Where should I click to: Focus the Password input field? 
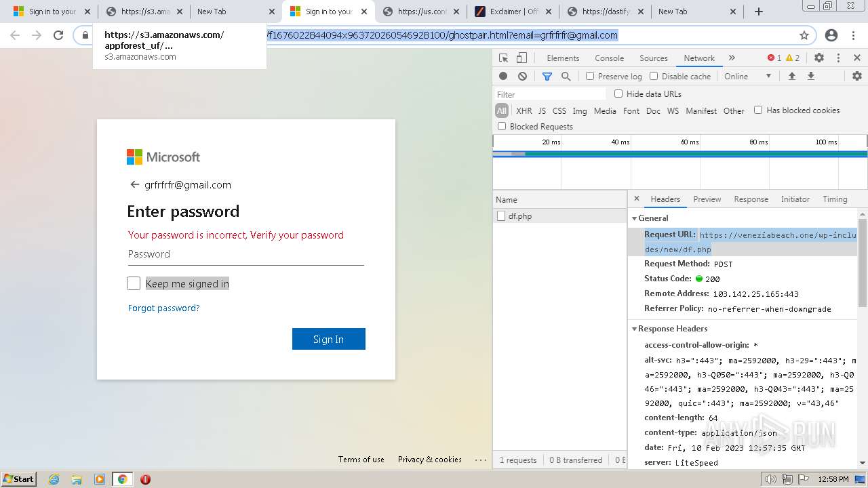point(246,254)
